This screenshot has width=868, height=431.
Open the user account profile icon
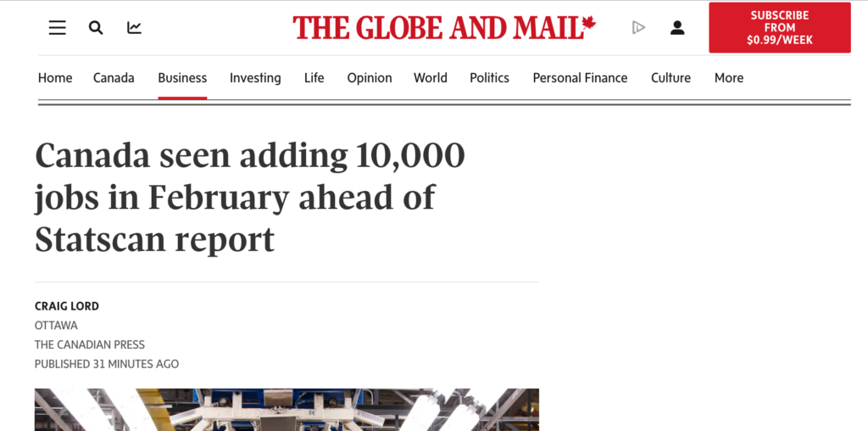[677, 28]
